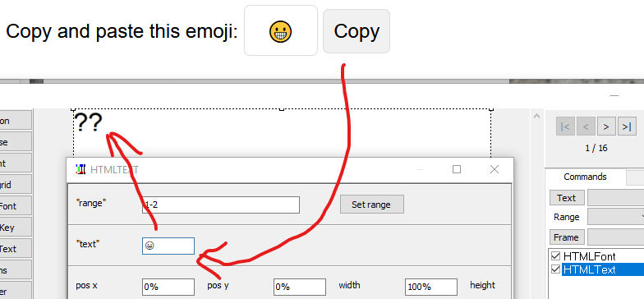Toggle the HTMLText checkbox
The image size is (644, 299).
555,269
